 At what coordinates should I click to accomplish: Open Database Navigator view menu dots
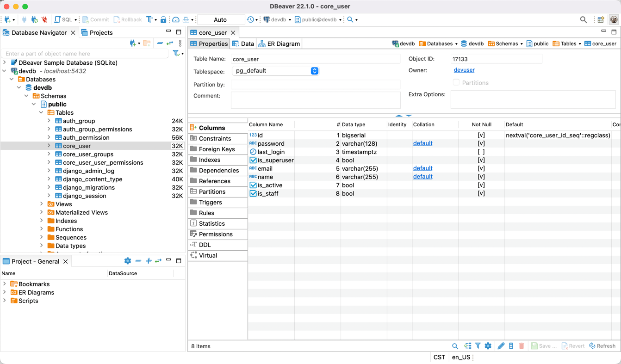point(180,43)
